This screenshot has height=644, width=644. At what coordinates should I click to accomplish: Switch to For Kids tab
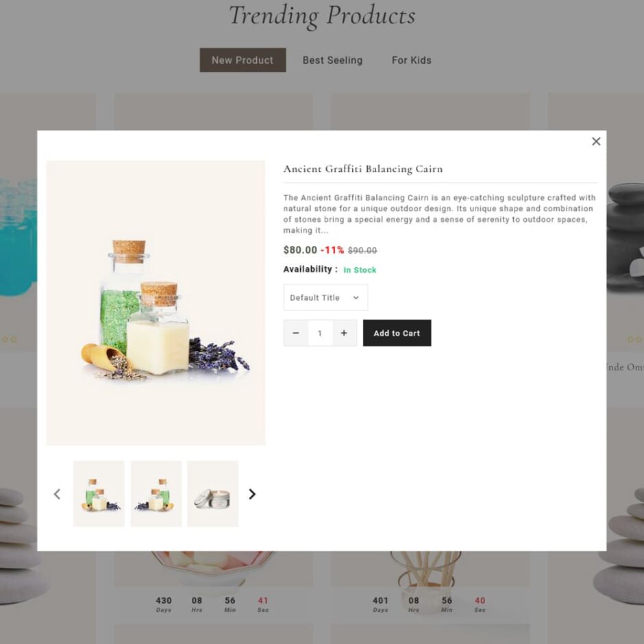pyautogui.click(x=412, y=60)
